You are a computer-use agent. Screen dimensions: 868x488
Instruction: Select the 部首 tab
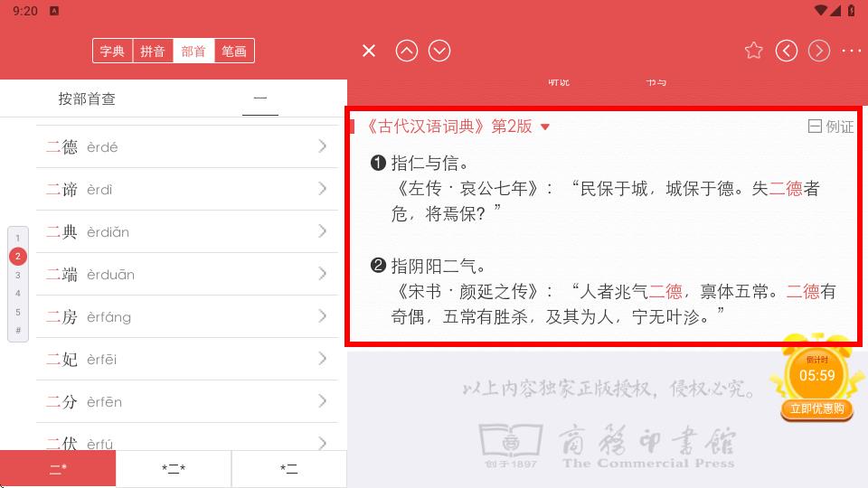point(193,51)
